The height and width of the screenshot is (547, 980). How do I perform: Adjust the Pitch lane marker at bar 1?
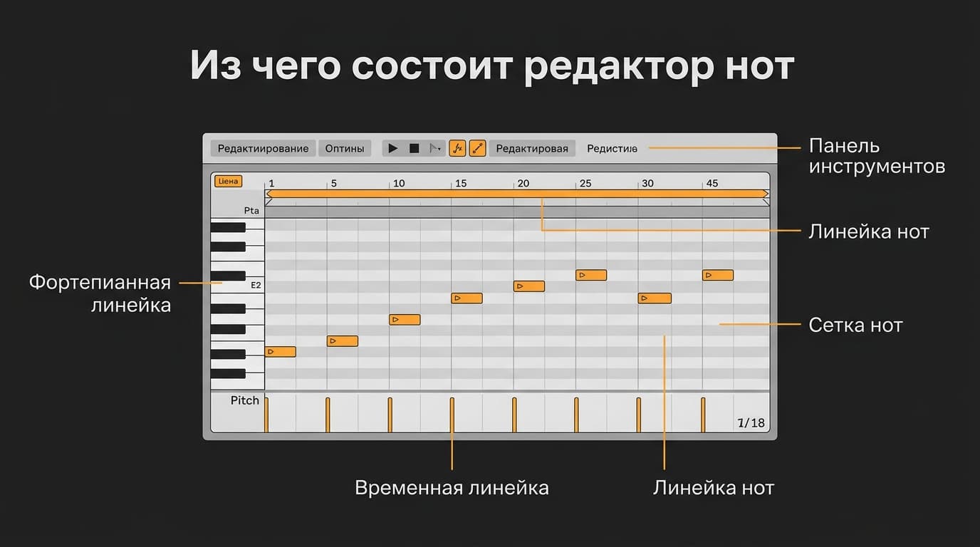[266, 415]
